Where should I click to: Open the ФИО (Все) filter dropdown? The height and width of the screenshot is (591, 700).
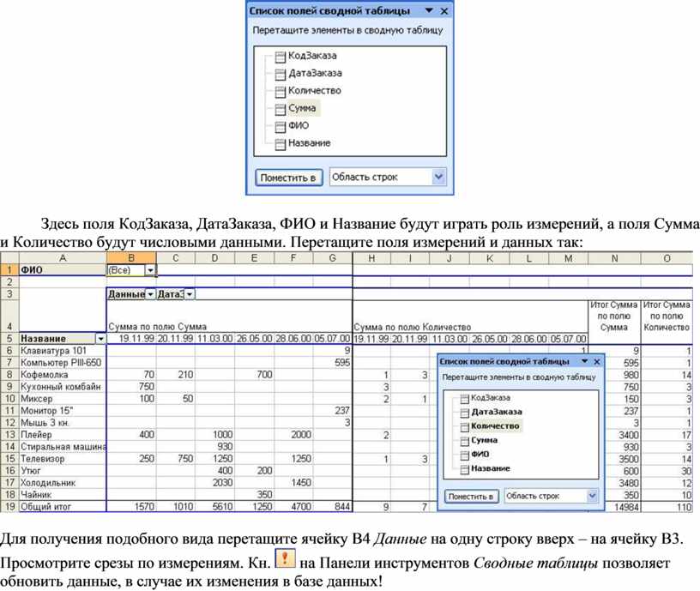click(x=150, y=270)
